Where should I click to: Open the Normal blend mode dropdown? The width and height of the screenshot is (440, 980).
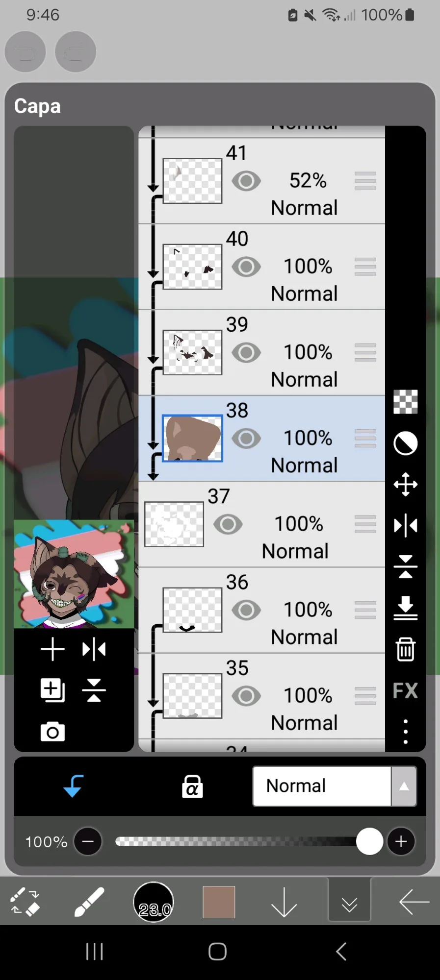pyautogui.click(x=322, y=786)
